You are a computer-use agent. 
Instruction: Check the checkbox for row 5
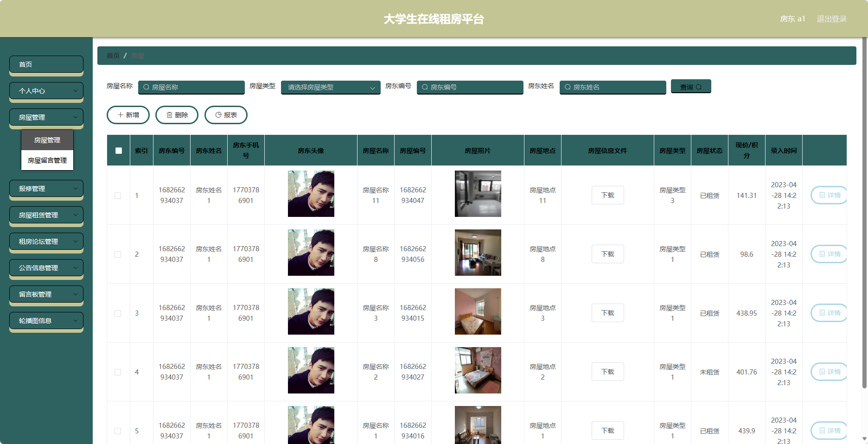pyautogui.click(x=118, y=431)
